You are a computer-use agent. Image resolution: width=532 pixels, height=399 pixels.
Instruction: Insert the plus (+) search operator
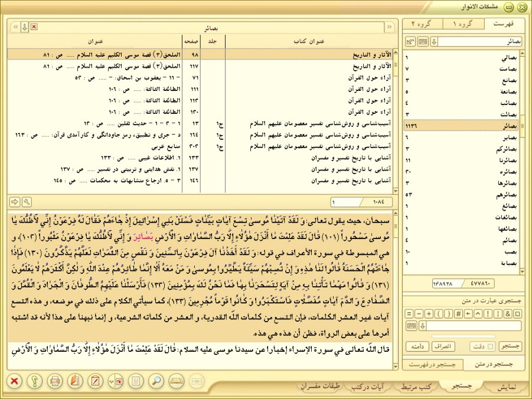[429, 314]
